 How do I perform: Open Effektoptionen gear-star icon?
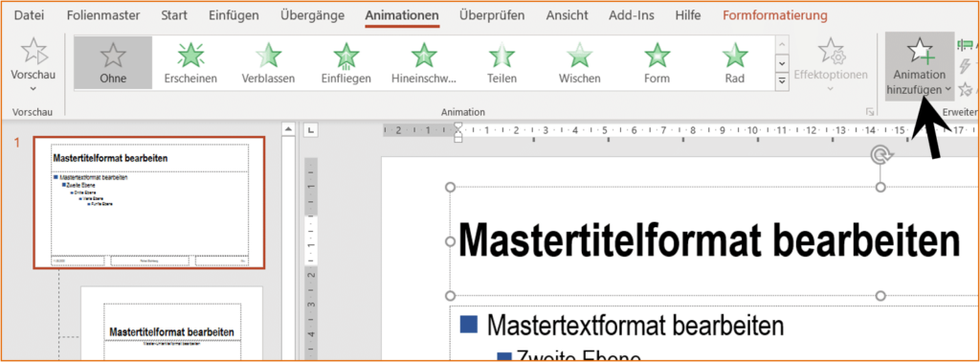click(x=831, y=52)
